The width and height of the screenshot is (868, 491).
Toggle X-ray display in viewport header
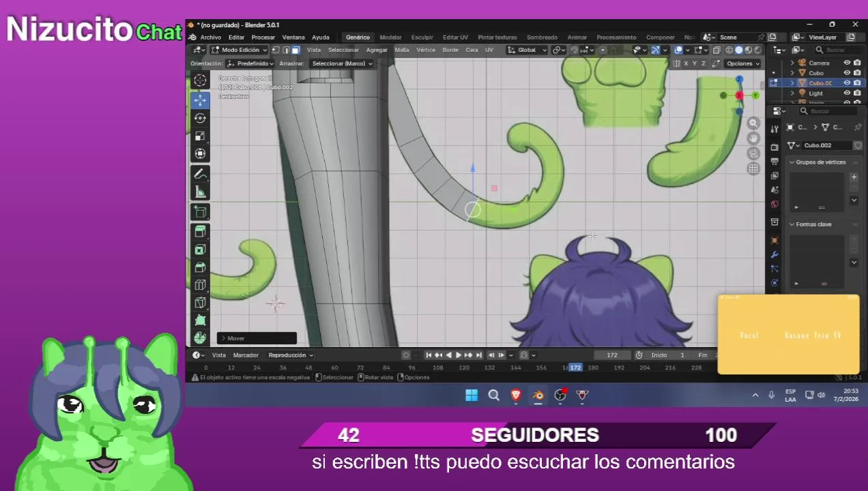coord(716,50)
